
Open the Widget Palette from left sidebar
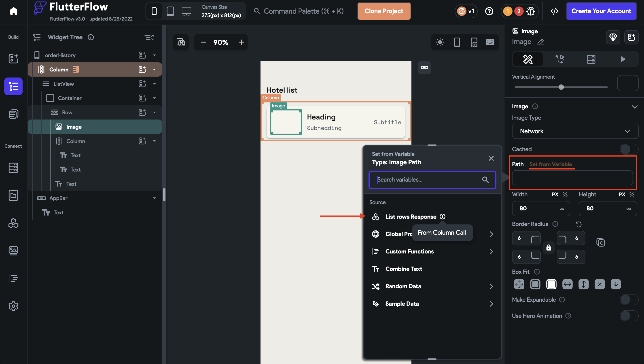pyautogui.click(x=13, y=59)
